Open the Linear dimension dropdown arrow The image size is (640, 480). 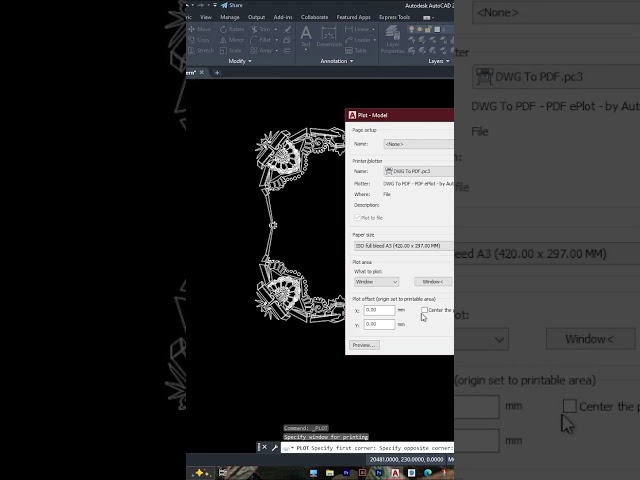tap(373, 29)
